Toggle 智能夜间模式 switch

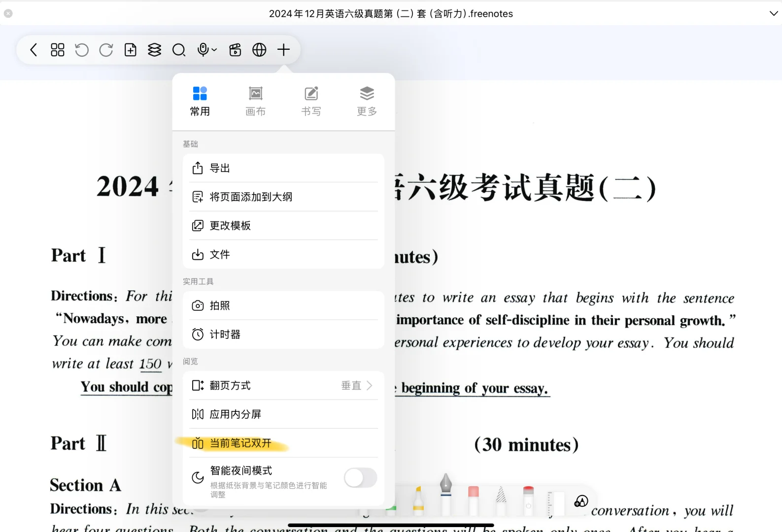tap(361, 478)
